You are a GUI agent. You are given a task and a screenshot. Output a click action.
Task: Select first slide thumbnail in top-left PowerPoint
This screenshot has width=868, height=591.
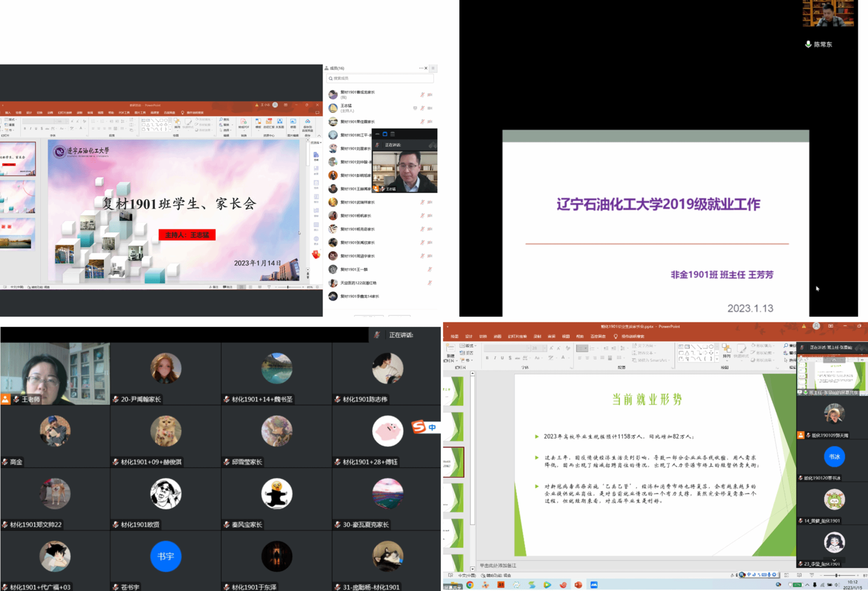(18, 159)
